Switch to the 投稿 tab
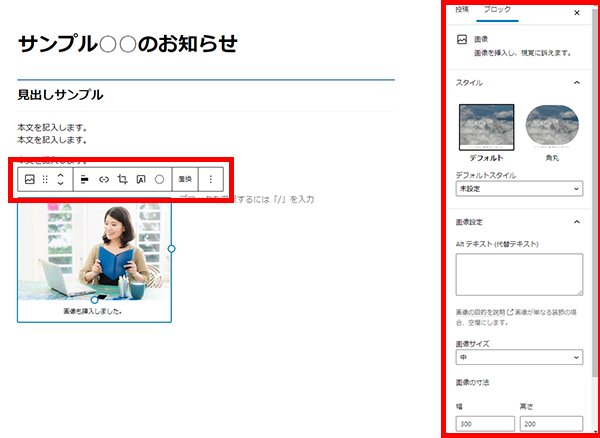 click(x=462, y=10)
